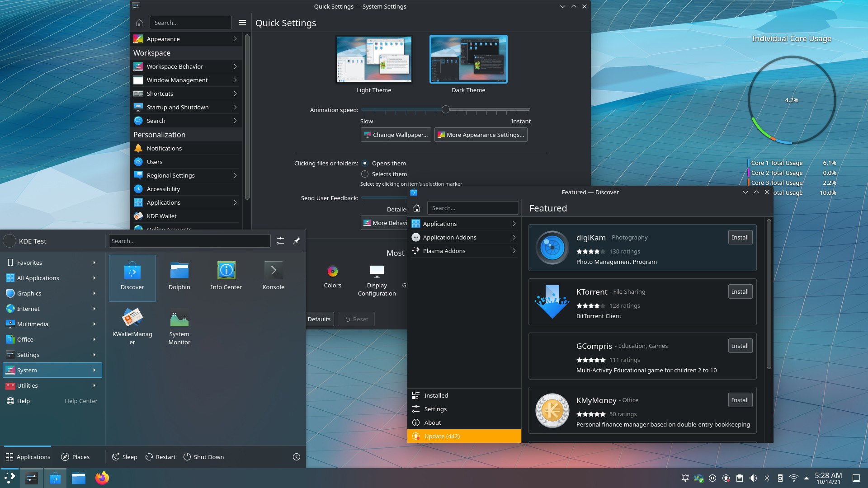Switch to Applications tab in launcher footer
868x488 pixels.
click(28, 457)
